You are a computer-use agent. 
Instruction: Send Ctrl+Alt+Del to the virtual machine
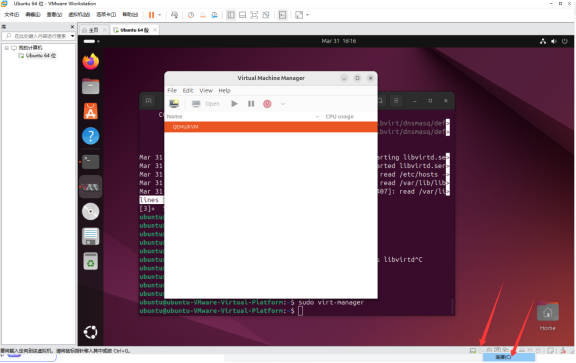pos(174,15)
